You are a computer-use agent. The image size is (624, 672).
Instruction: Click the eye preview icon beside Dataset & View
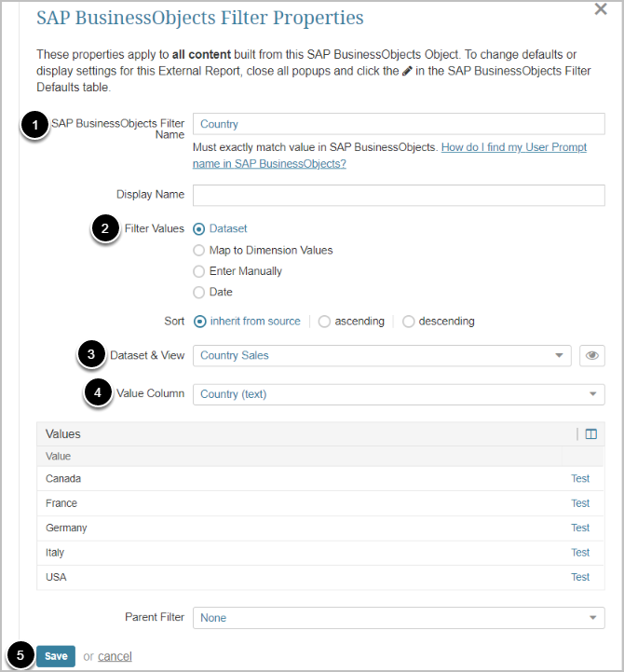591,355
